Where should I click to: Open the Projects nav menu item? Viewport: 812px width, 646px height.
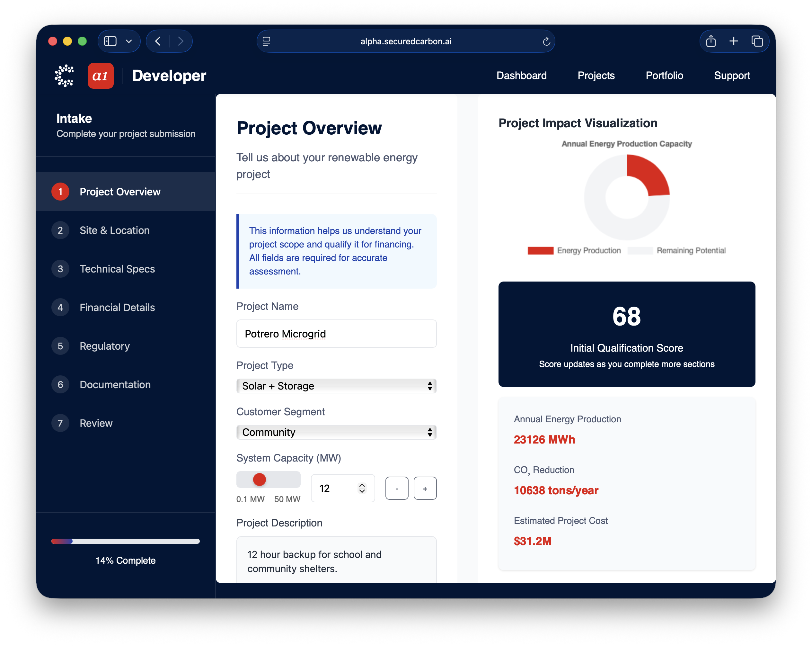pos(596,76)
